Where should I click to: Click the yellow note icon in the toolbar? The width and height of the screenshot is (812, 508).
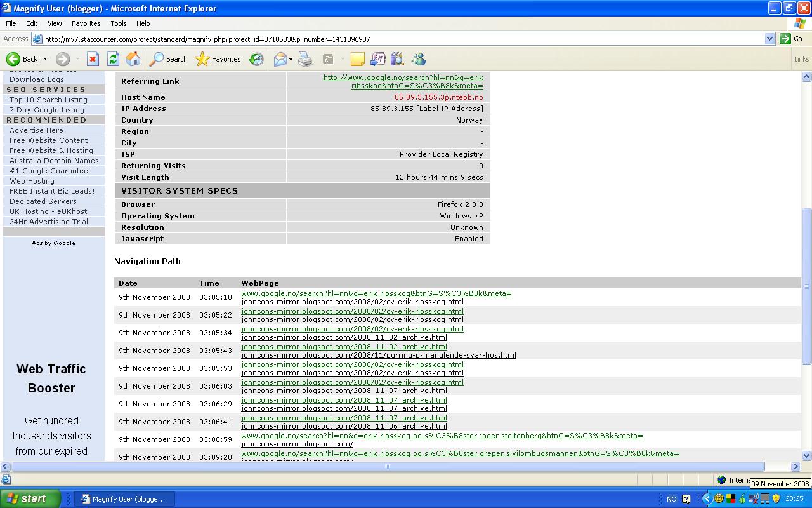tap(358, 59)
